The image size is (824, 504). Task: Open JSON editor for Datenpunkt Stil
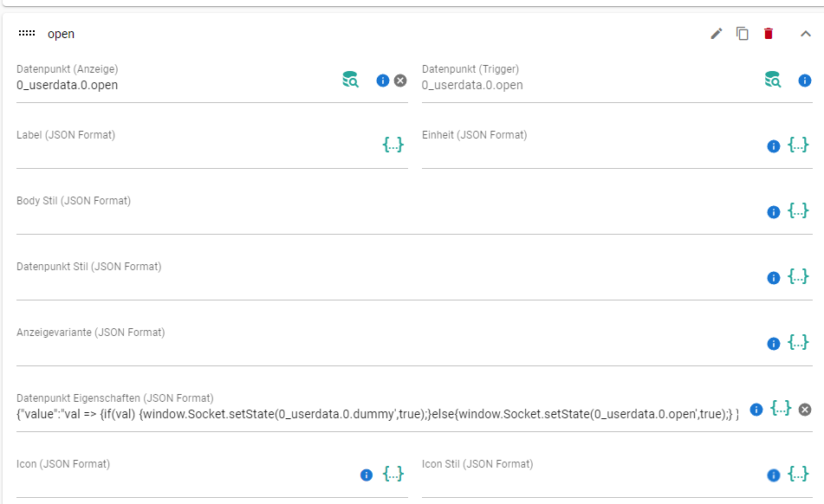[x=799, y=276]
